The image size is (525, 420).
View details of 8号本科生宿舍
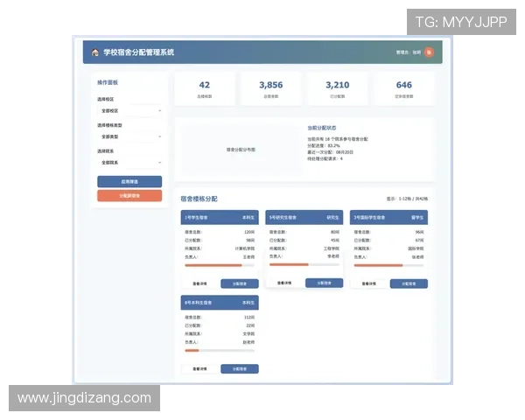pos(199,369)
